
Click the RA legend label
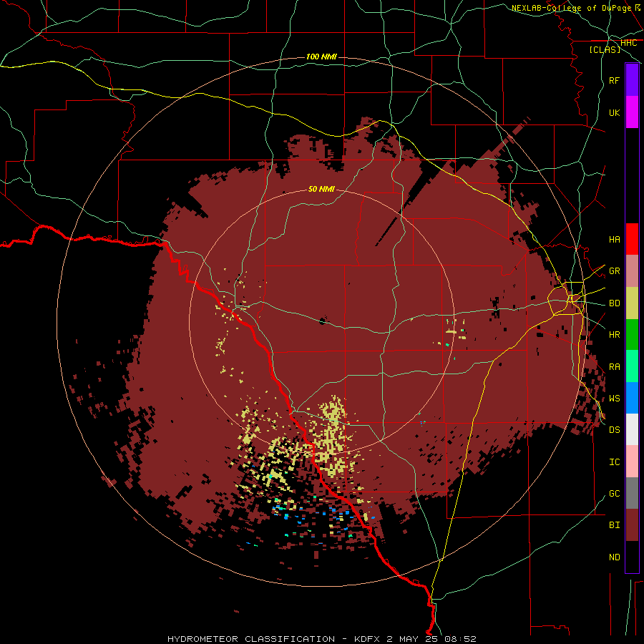click(x=615, y=367)
